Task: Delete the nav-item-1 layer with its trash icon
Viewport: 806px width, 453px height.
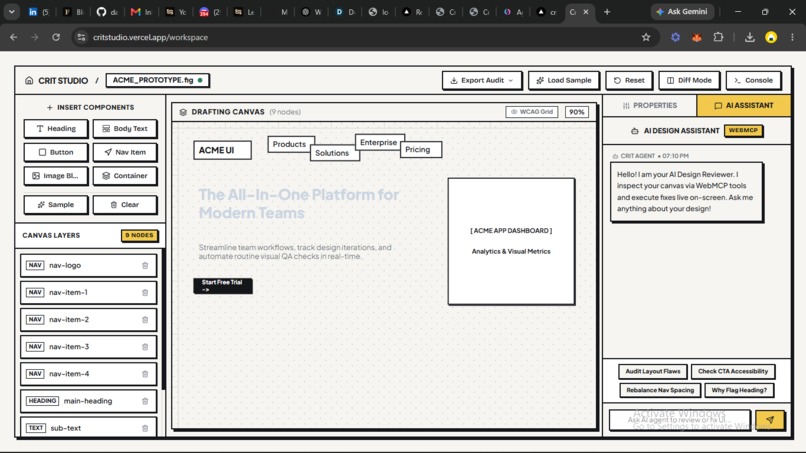Action: point(145,293)
